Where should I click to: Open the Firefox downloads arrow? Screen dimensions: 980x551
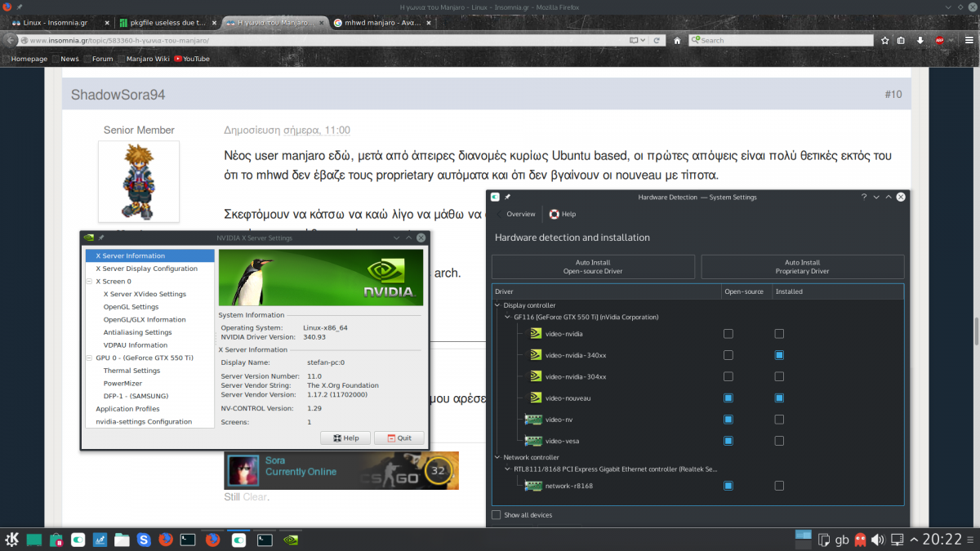coord(920,40)
